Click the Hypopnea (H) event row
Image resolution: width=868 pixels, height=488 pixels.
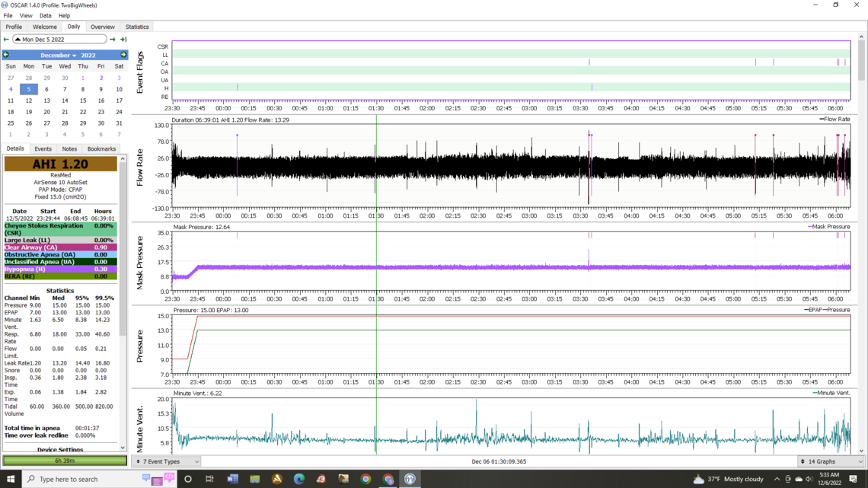pyautogui.click(x=60, y=269)
